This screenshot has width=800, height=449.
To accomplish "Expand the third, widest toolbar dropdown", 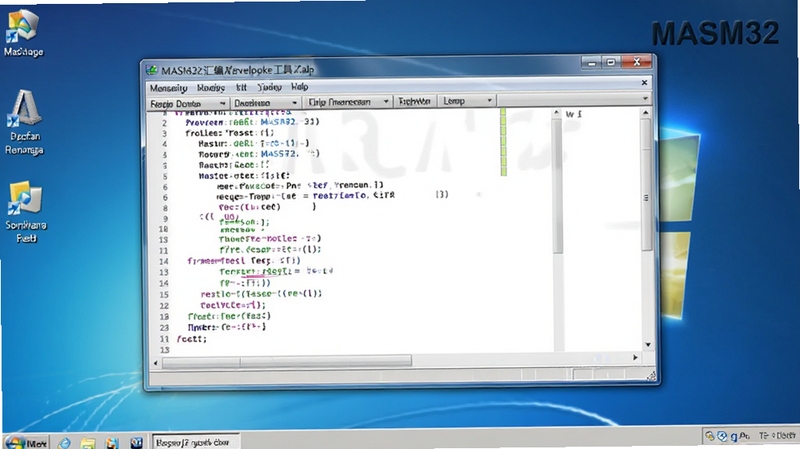I will [348, 102].
